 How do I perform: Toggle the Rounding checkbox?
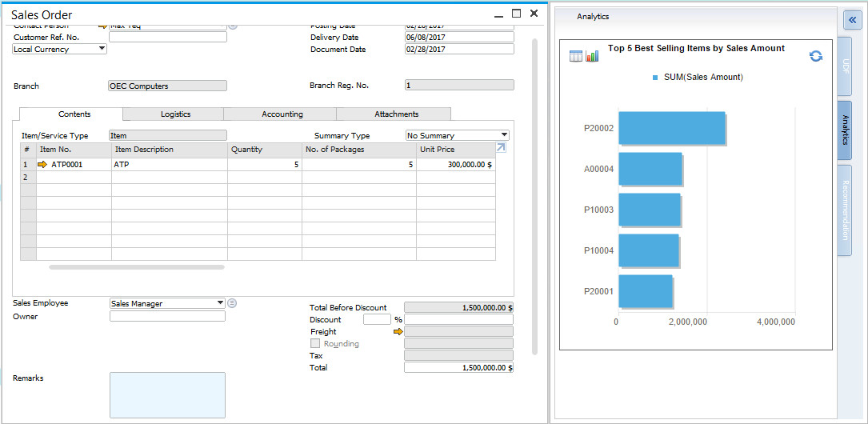click(315, 343)
